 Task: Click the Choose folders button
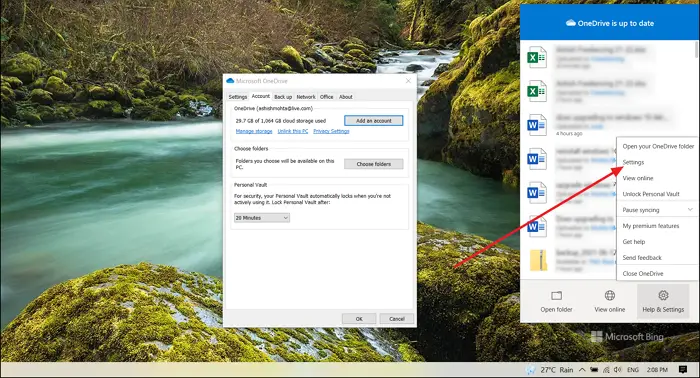pos(374,164)
